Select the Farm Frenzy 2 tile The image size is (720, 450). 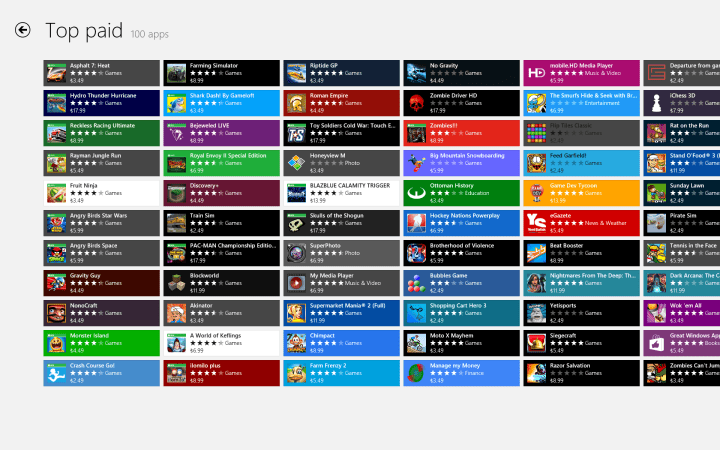click(342, 373)
